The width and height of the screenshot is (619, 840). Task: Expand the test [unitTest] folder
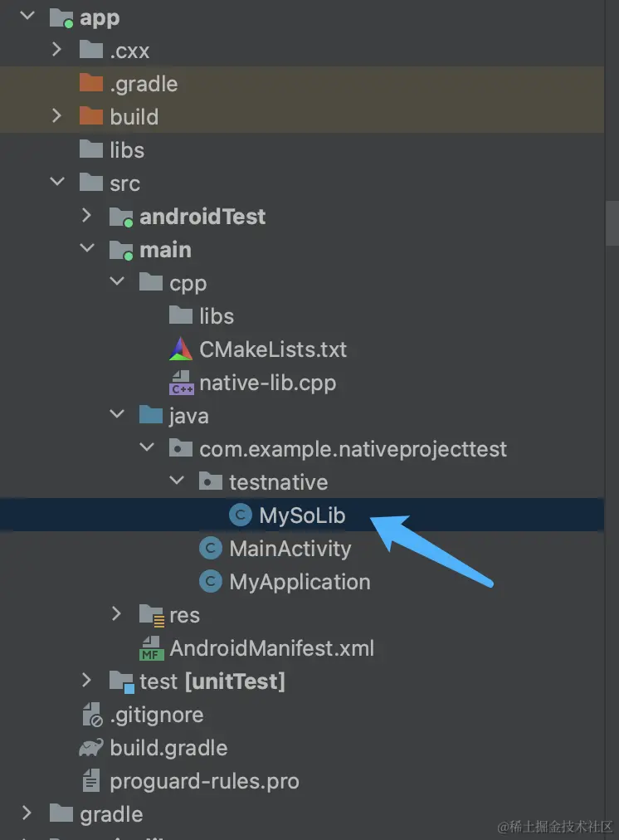(x=86, y=681)
